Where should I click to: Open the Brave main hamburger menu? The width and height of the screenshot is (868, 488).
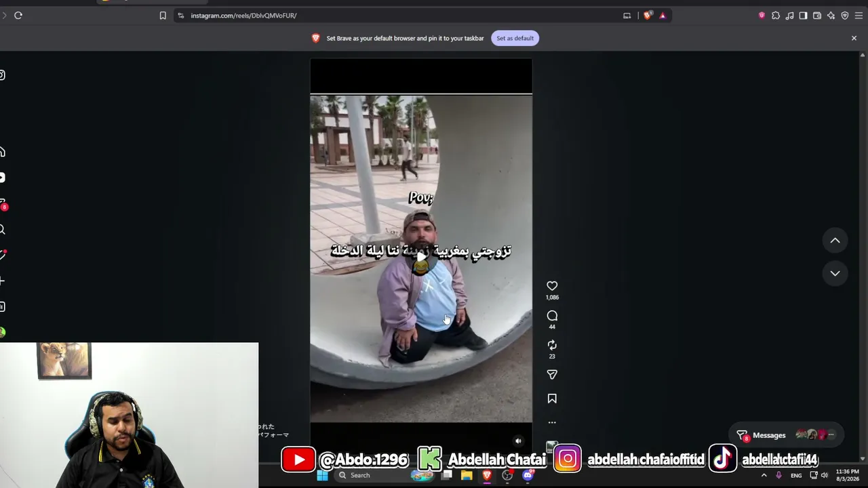coord(859,16)
